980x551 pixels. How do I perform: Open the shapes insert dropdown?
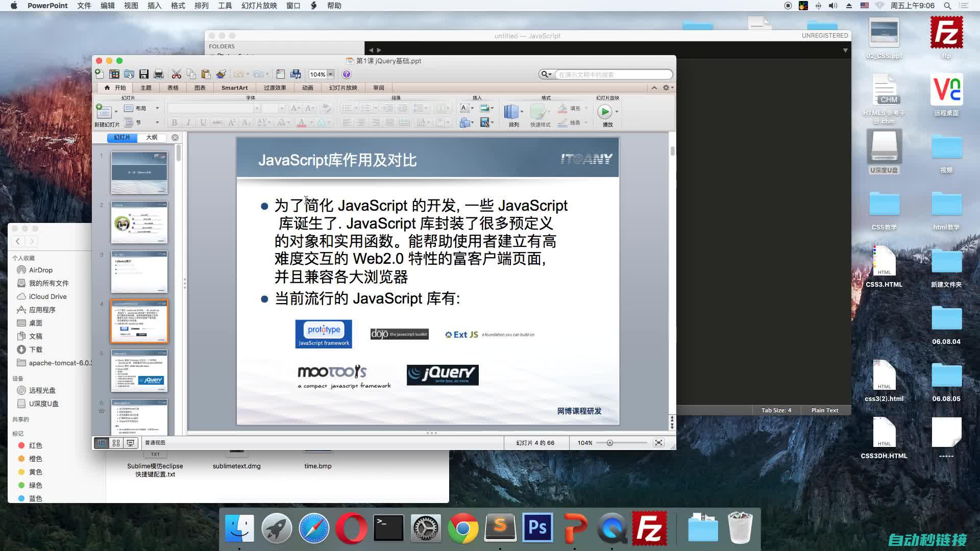click(x=472, y=122)
